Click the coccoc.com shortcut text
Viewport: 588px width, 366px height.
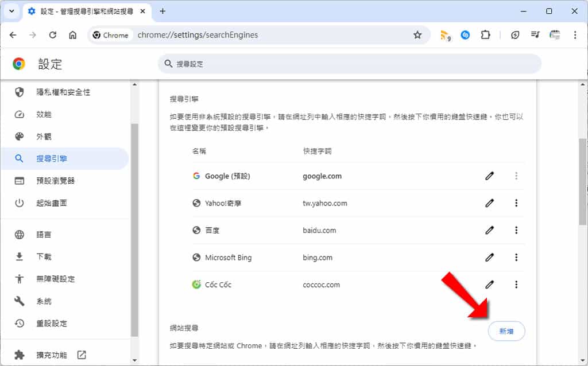click(322, 285)
